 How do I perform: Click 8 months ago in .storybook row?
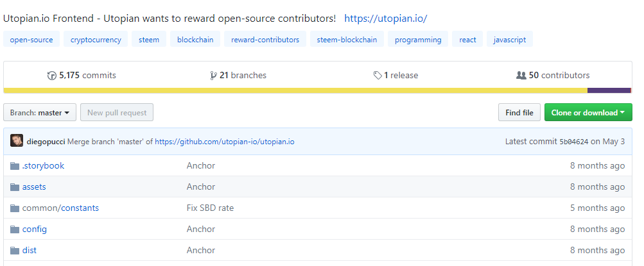[598, 165]
